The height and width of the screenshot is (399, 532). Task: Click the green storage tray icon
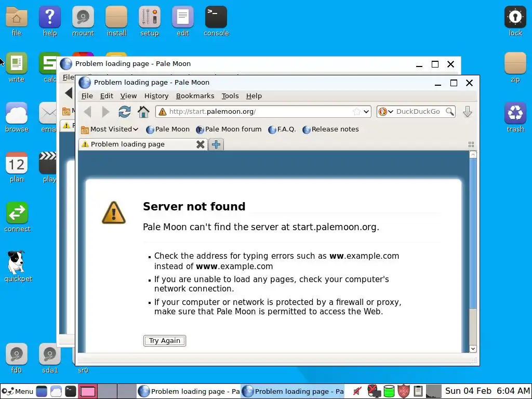389,391
